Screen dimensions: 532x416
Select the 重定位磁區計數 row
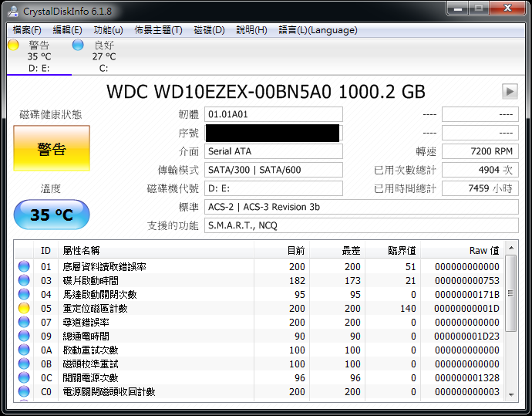click(x=260, y=309)
